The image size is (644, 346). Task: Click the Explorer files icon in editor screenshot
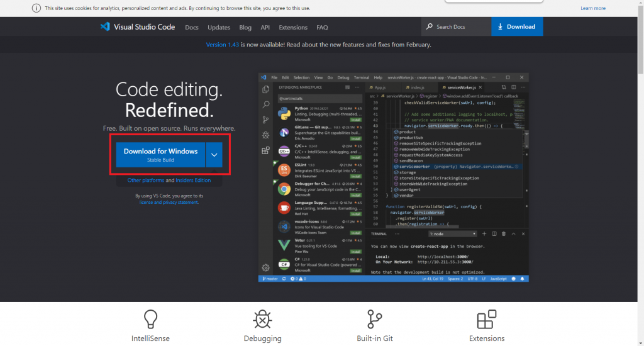point(266,89)
